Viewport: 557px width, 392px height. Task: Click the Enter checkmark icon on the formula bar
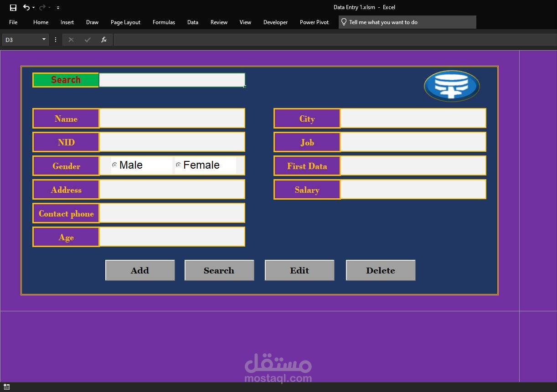click(x=88, y=40)
